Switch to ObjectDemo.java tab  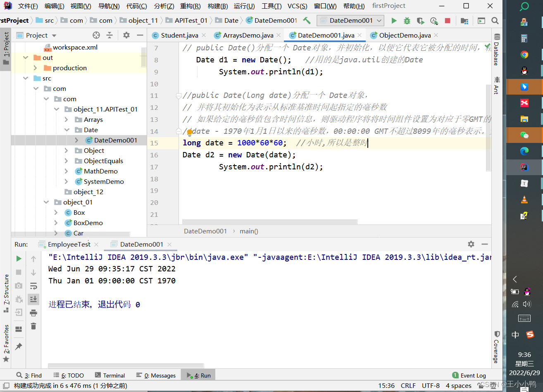[x=405, y=35]
